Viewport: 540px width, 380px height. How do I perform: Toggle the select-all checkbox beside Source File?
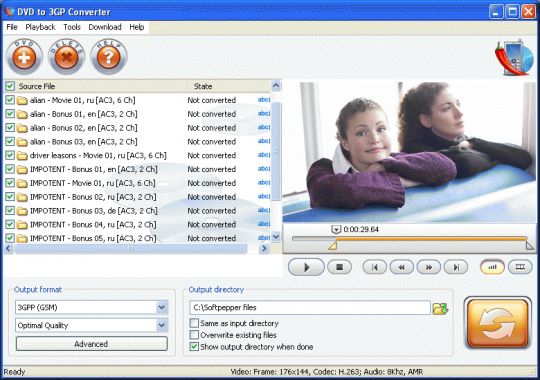(x=10, y=86)
